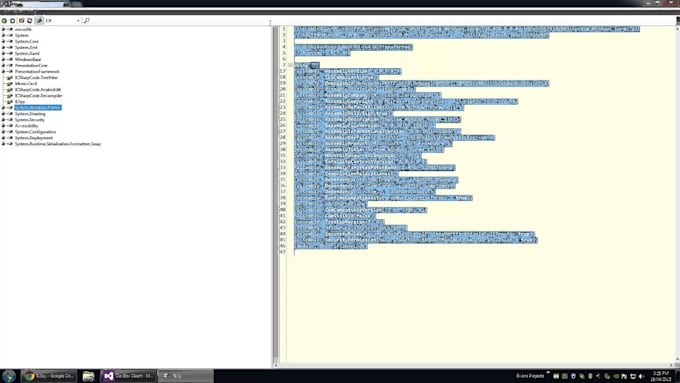Image resolution: width=680 pixels, height=383 pixels.
Task: Select the highlighted System.Windows.Forms item
Action: [x=38, y=108]
